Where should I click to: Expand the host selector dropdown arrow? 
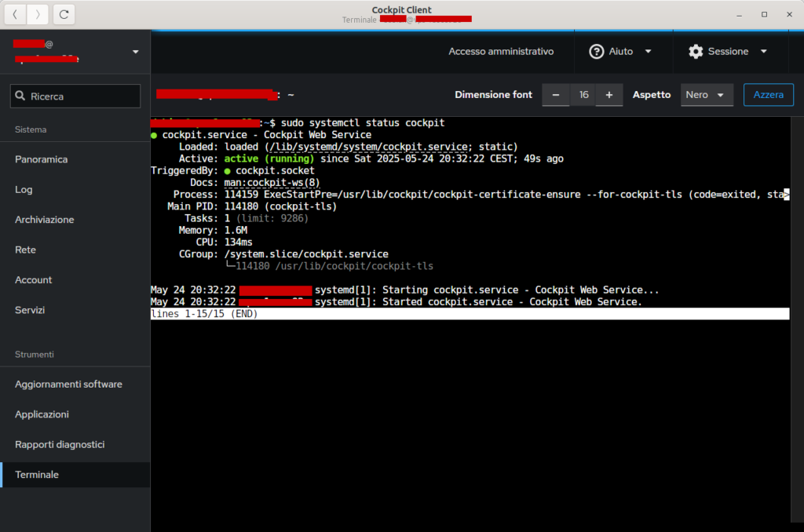135,52
